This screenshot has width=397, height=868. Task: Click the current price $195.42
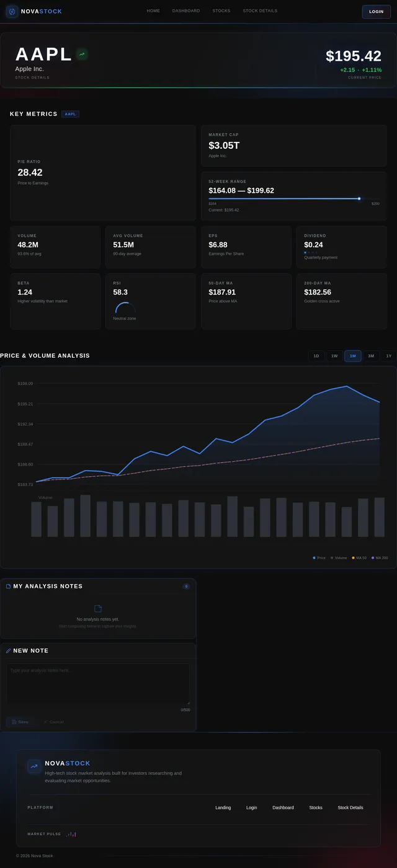pos(354,56)
